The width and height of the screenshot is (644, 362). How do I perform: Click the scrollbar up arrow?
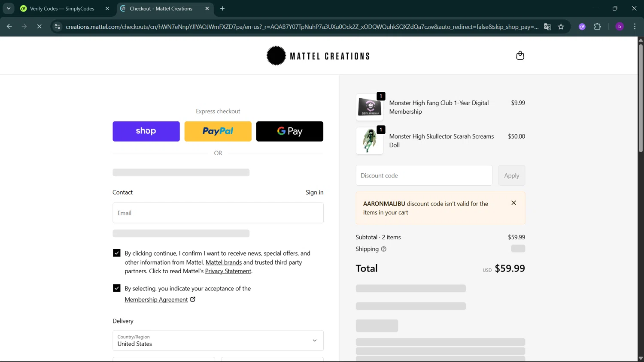tap(641, 40)
